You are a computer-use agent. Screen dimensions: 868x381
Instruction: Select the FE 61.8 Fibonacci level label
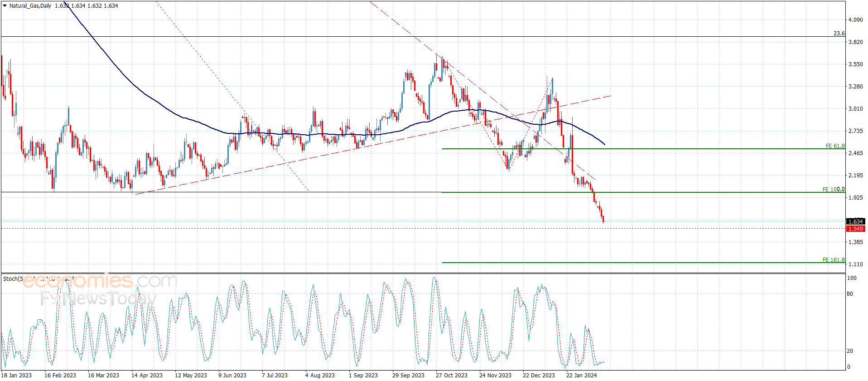(x=835, y=146)
